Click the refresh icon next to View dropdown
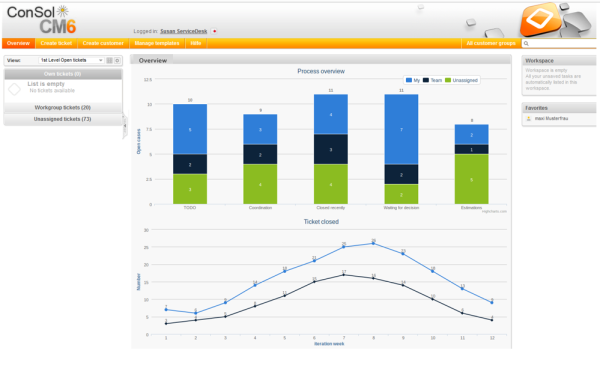The width and height of the screenshot is (600, 374). coord(117,60)
